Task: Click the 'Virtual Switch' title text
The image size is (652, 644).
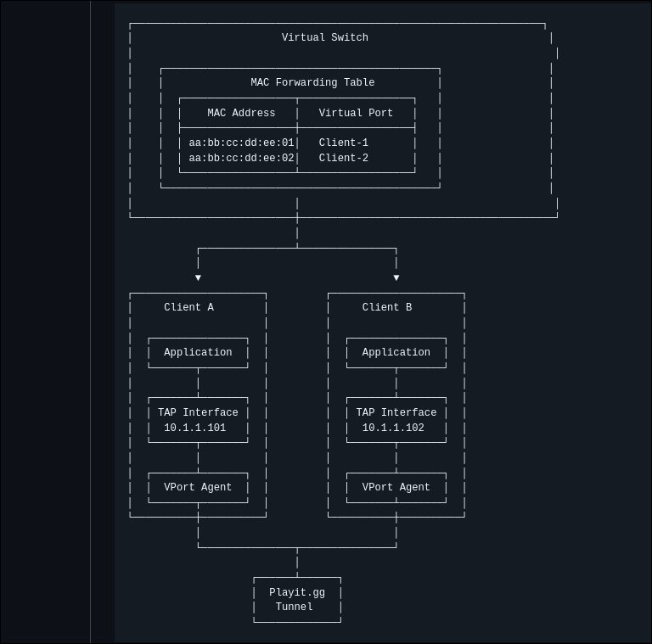Action: click(325, 37)
